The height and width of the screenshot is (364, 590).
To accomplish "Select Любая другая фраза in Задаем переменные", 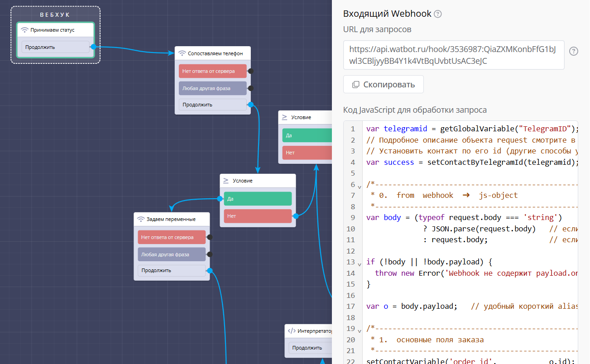I will [x=172, y=254].
